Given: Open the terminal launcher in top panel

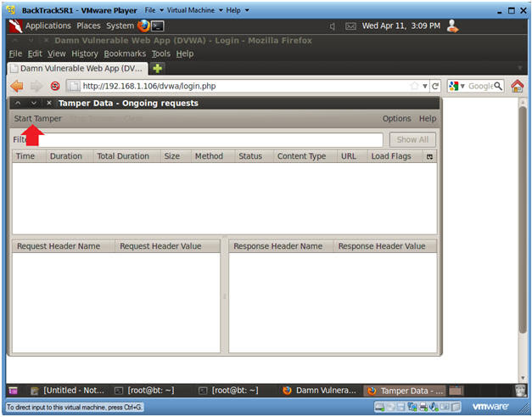Looking at the screenshot, I should 158,26.
